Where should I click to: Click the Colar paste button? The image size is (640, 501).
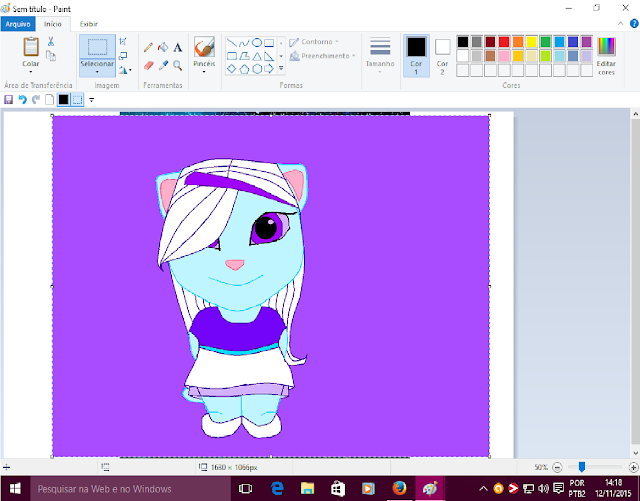click(x=31, y=51)
